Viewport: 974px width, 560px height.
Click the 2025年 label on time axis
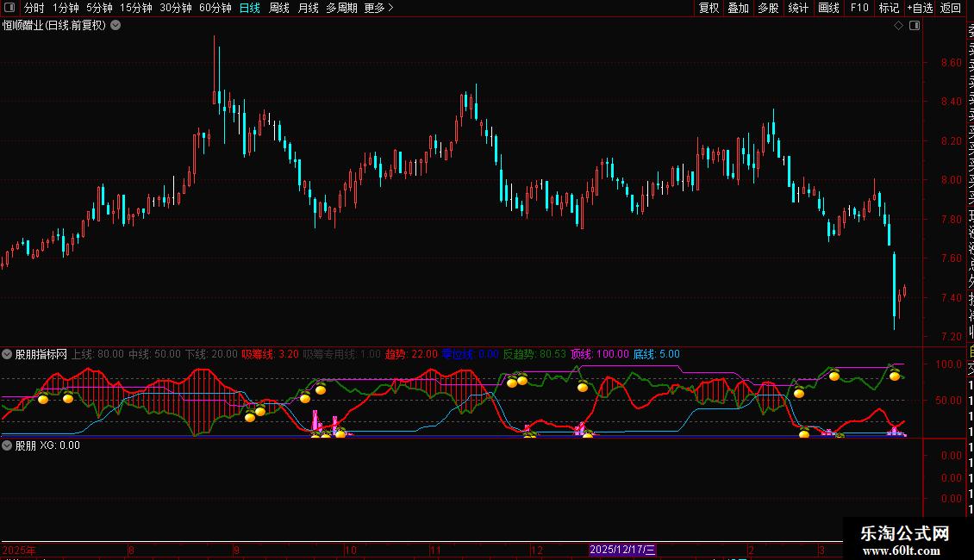19,550
